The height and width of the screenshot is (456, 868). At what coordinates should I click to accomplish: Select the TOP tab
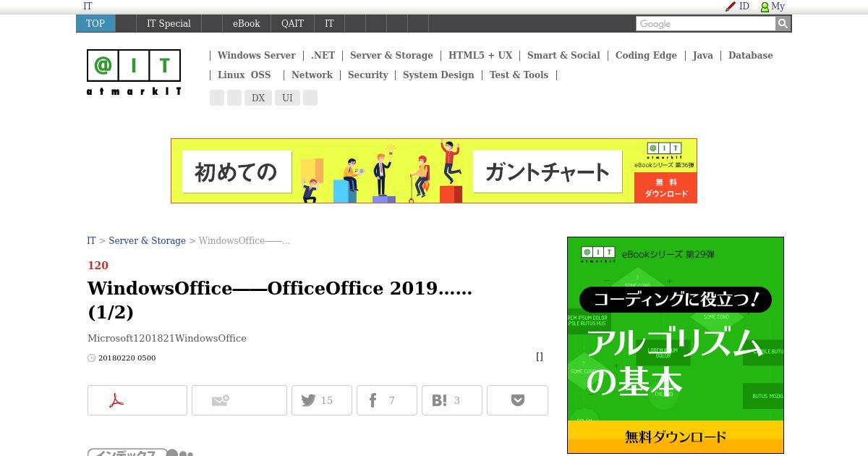pos(95,23)
